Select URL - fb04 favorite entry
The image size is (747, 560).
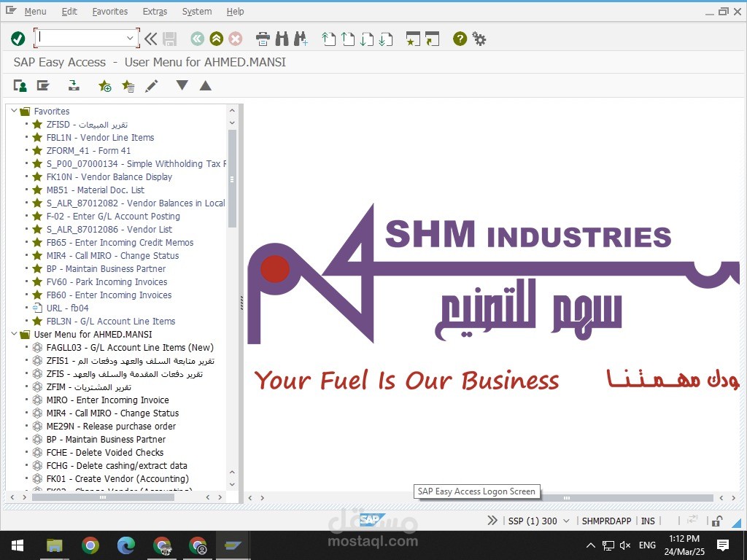(x=67, y=308)
